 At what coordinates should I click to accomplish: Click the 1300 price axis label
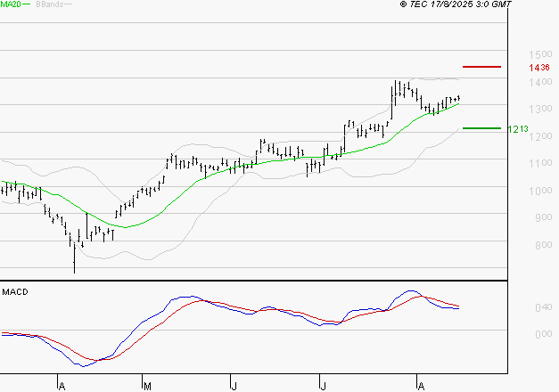point(540,109)
